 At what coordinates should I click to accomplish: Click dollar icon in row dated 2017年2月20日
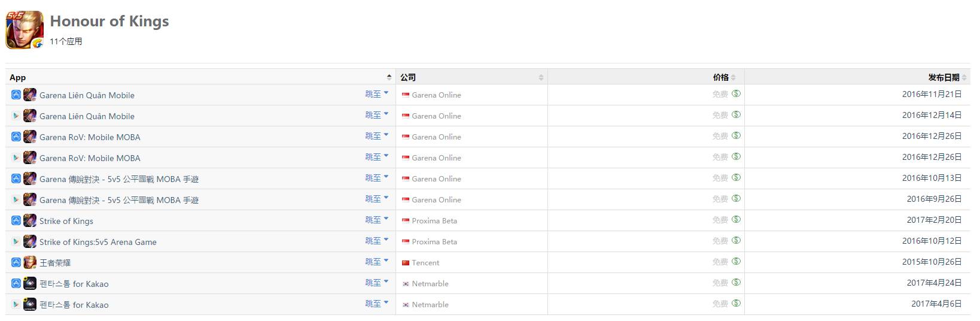[736, 219]
